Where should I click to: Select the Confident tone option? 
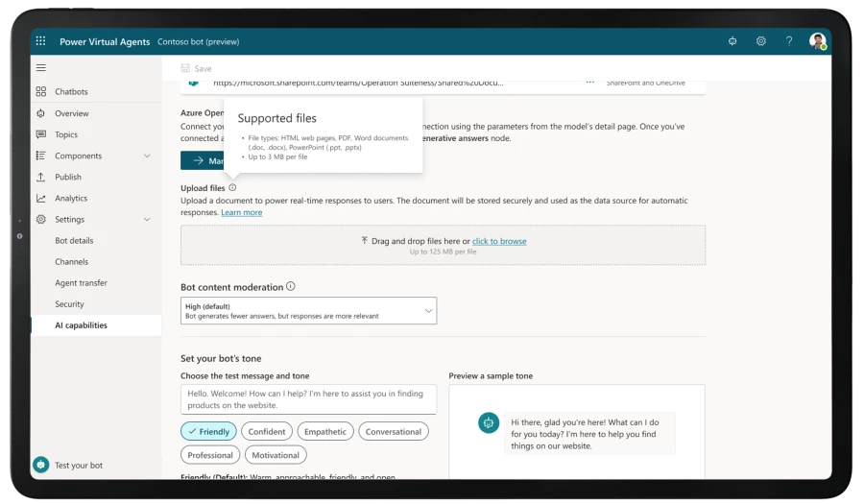click(x=267, y=432)
